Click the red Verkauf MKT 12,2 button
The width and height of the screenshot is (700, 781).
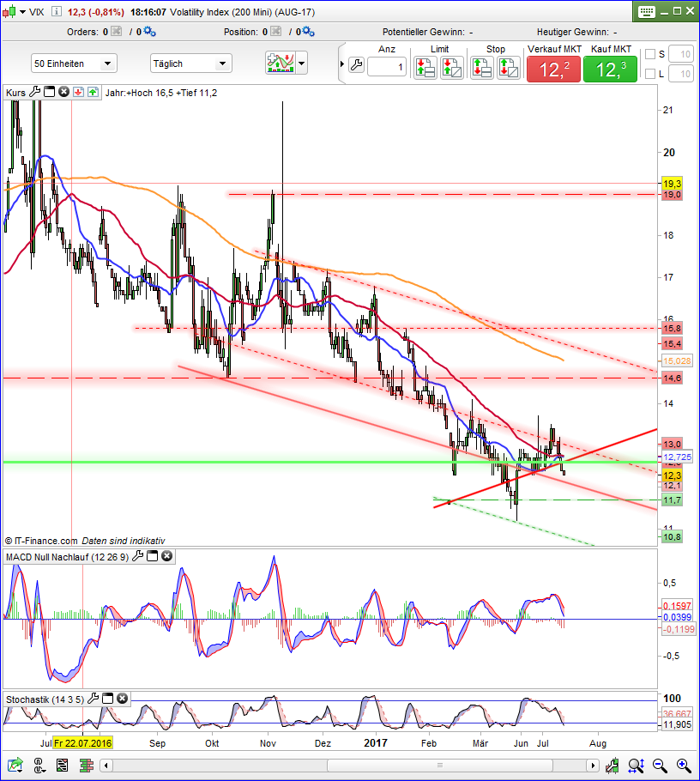click(x=553, y=69)
